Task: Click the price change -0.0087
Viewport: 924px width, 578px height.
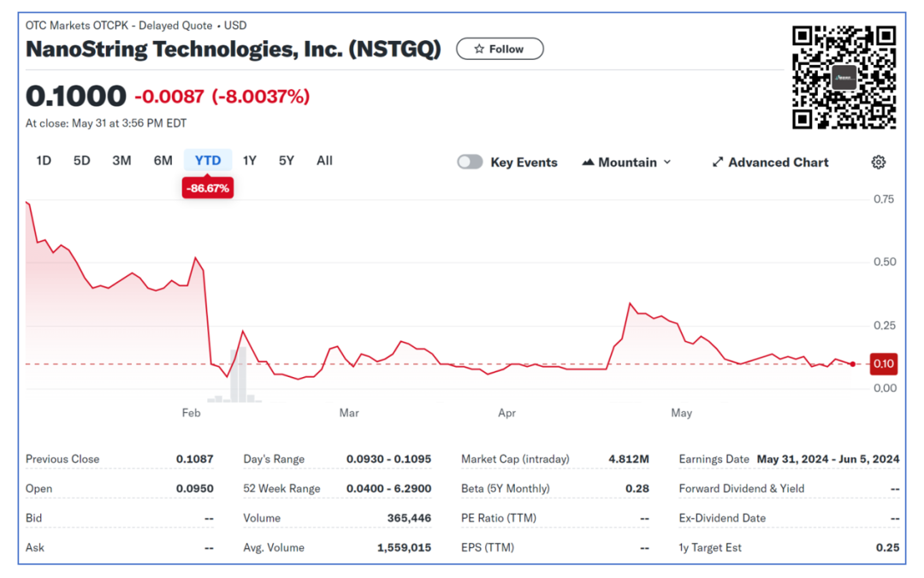Action: (x=169, y=96)
